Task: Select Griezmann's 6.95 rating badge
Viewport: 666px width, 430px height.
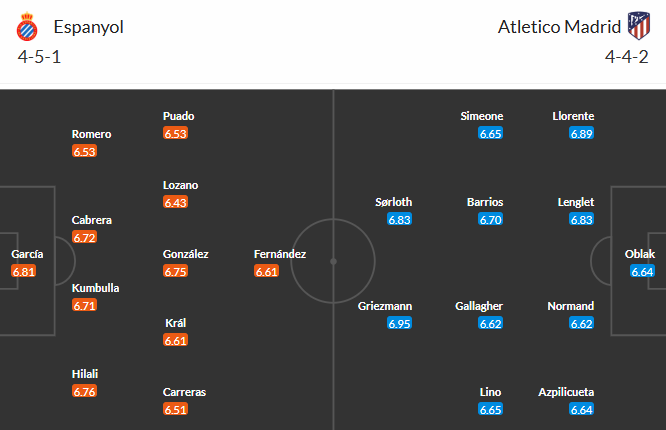Action: click(x=400, y=323)
